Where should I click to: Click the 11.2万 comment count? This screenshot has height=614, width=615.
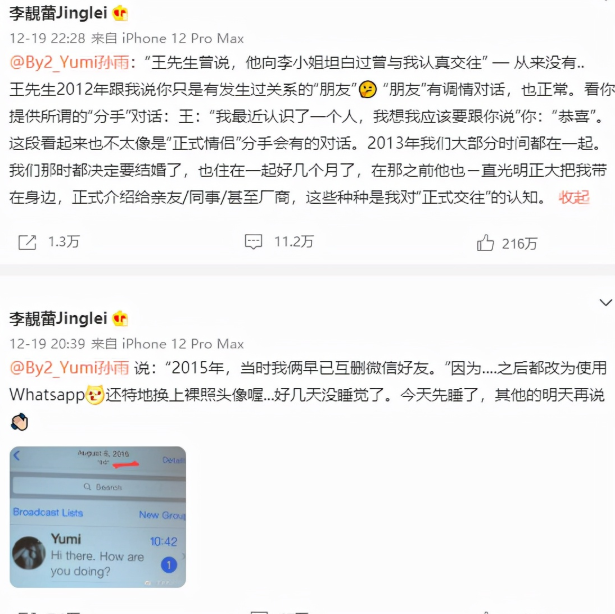coord(294,242)
